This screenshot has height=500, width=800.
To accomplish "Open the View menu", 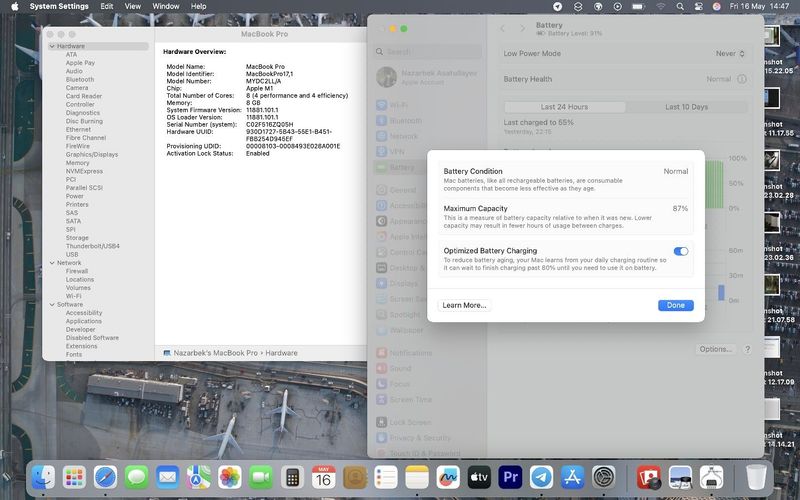I will (133, 6).
